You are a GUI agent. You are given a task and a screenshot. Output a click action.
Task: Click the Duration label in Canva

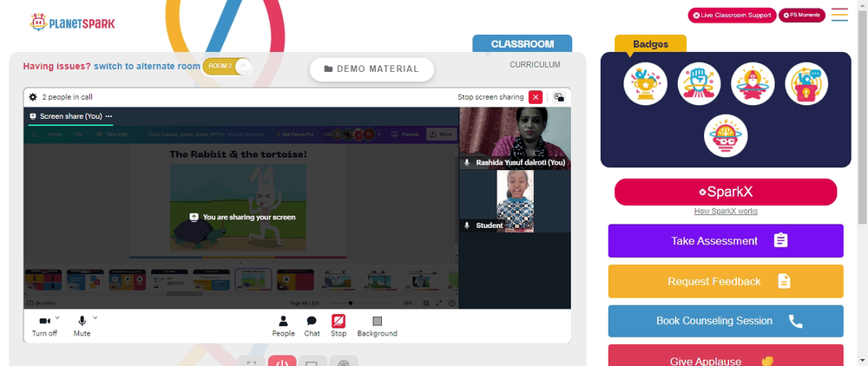(x=42, y=303)
